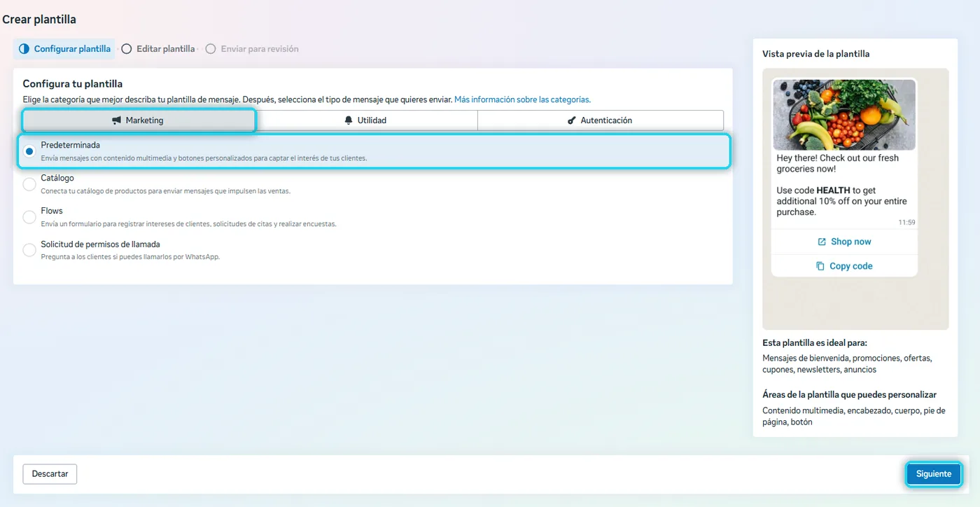Select the Predeterminada radio option
This screenshot has height=507, width=980.
click(x=29, y=151)
